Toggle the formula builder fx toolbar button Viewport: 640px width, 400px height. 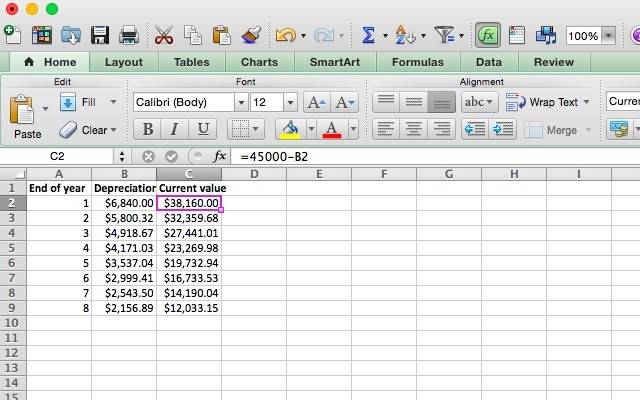click(x=488, y=35)
